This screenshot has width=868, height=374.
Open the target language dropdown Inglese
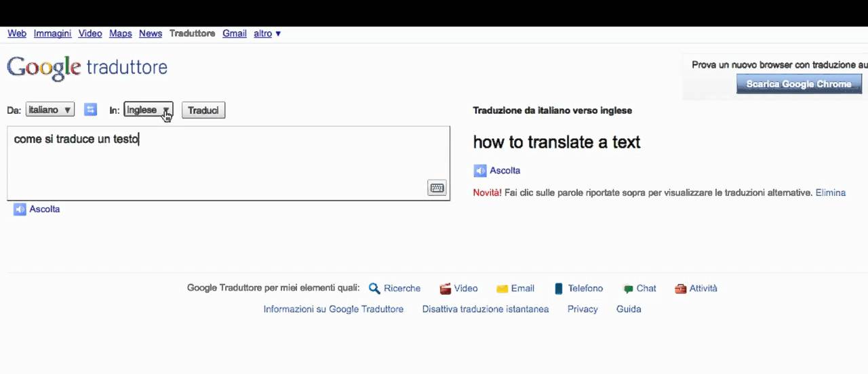click(x=149, y=110)
